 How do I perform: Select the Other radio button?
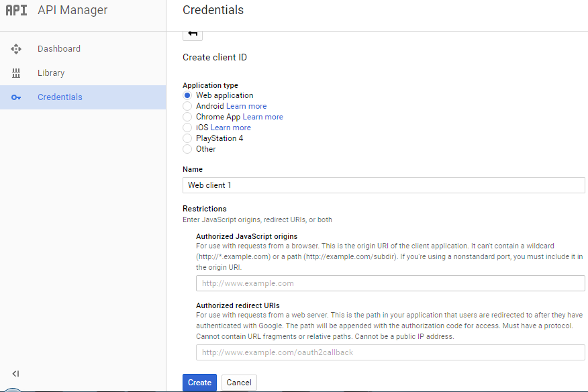point(187,149)
